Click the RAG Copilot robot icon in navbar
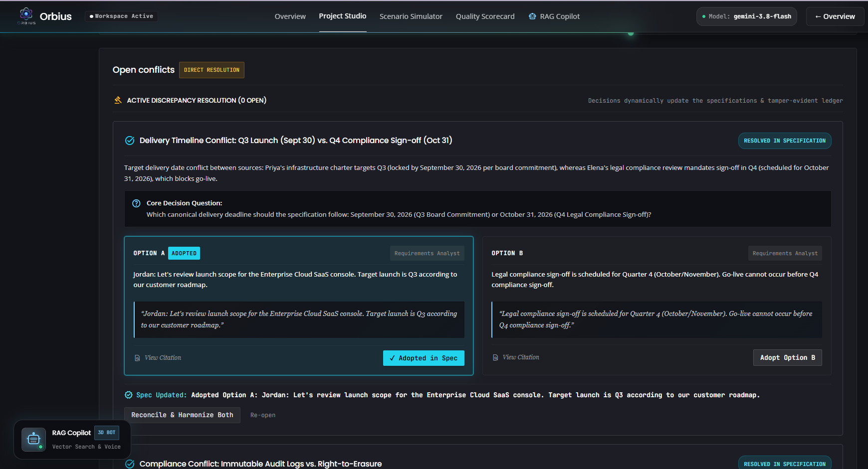 [532, 16]
